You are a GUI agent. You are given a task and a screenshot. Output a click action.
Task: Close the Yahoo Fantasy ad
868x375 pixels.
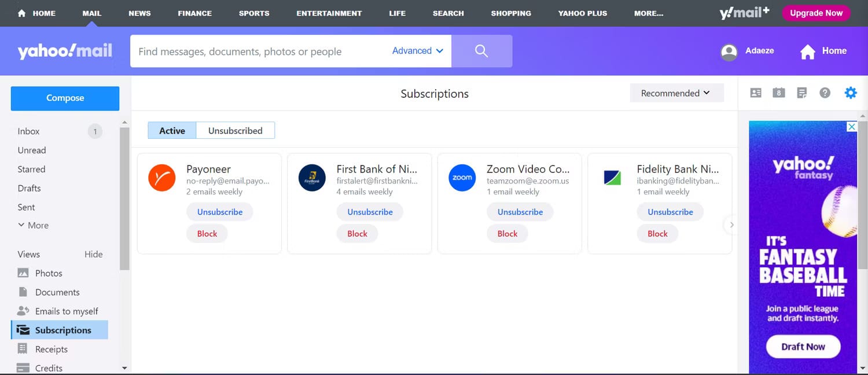point(851,127)
